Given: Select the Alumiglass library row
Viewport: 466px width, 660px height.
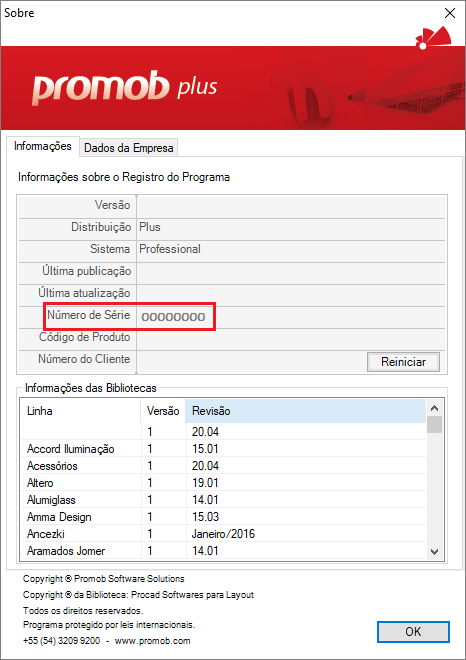Looking at the screenshot, I should tap(223, 500).
